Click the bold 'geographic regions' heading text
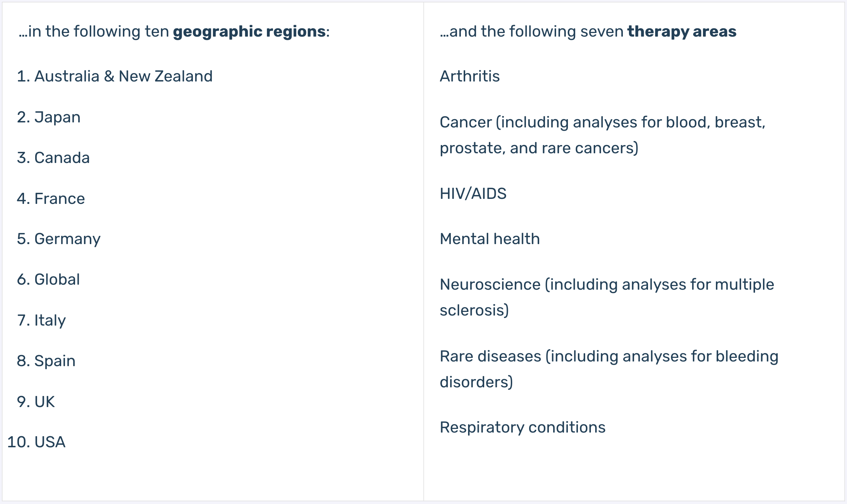The image size is (847, 504). pyautogui.click(x=249, y=32)
